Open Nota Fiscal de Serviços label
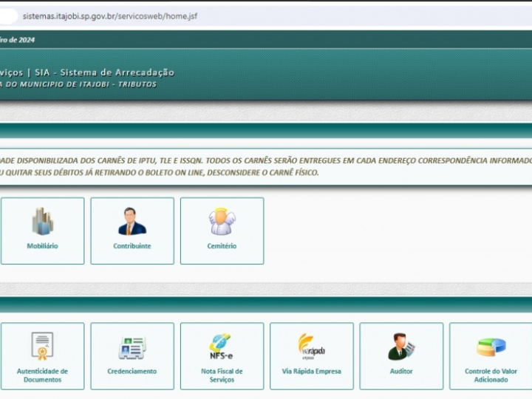This screenshot has width=532, height=399. click(x=222, y=375)
